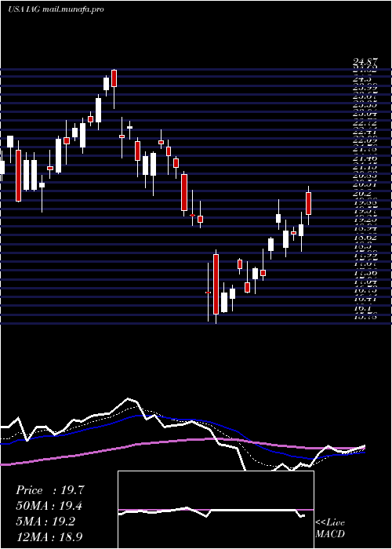This screenshot has height=549, width=392.
Task: Click the 16.1 price axis label
Action: (x=362, y=309)
